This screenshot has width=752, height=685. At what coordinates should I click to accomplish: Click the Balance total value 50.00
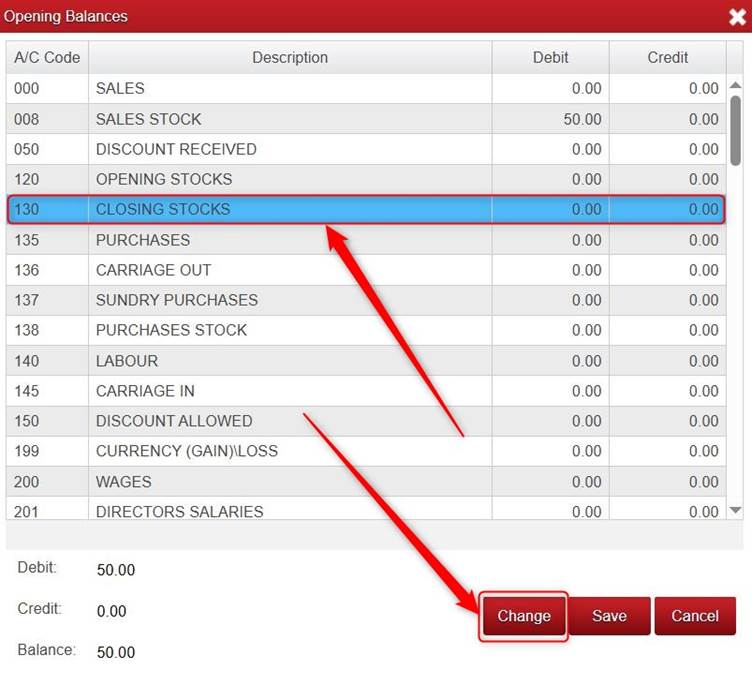tap(116, 652)
